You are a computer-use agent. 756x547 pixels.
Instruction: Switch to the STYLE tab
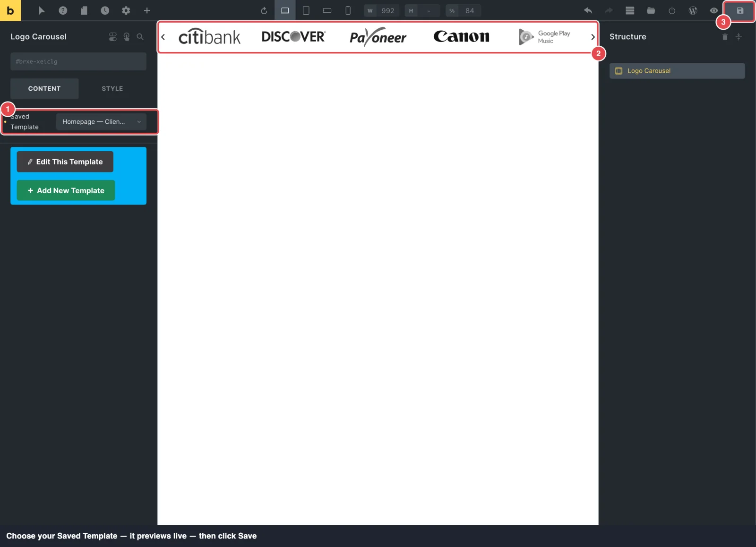(112, 88)
